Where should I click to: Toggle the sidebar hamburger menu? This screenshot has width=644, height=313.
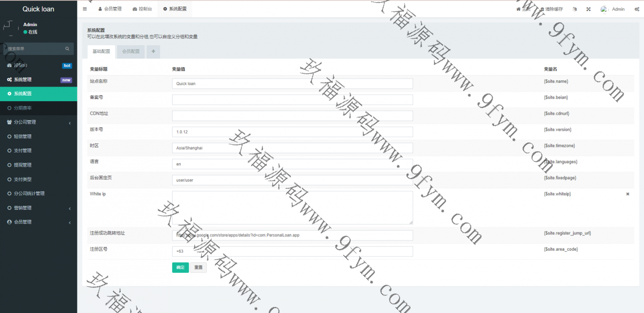[85, 9]
